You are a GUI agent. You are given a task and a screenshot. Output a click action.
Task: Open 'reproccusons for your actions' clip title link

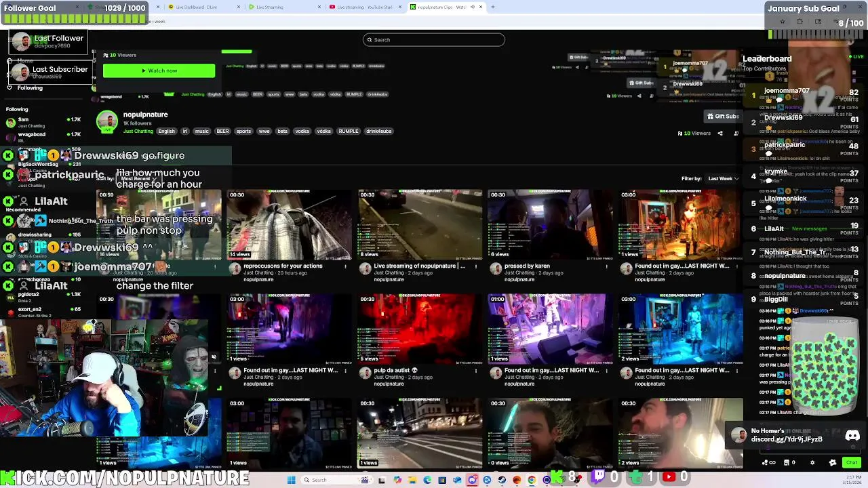[283, 266]
